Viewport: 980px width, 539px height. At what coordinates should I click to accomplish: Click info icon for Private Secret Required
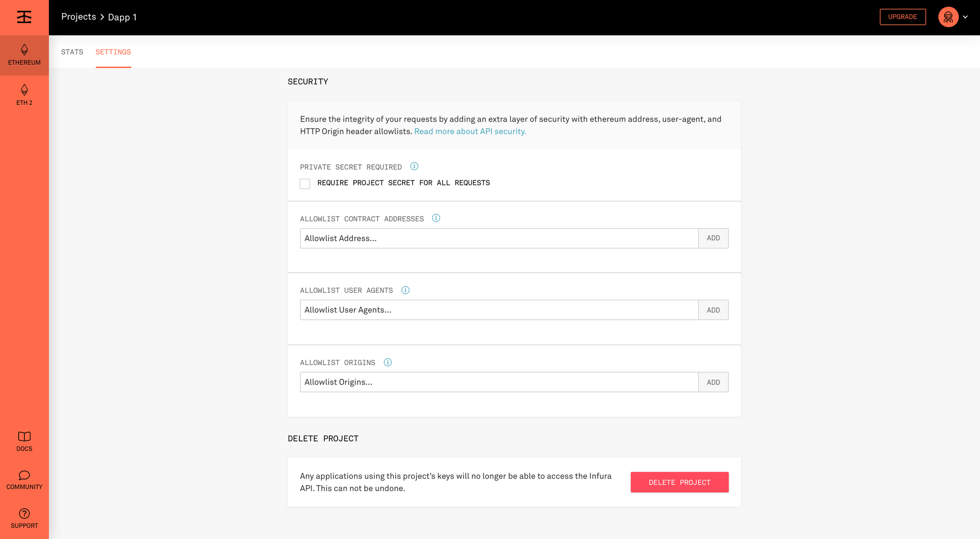pyautogui.click(x=414, y=166)
